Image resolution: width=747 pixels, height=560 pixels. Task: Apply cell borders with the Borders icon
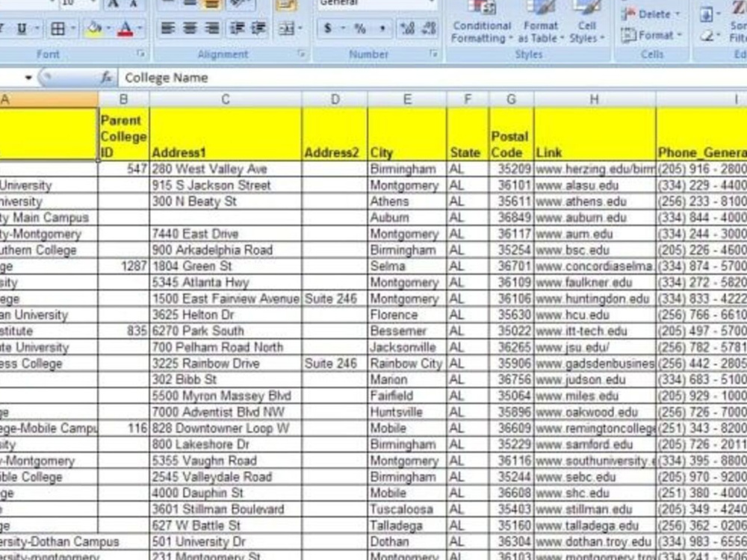point(58,29)
